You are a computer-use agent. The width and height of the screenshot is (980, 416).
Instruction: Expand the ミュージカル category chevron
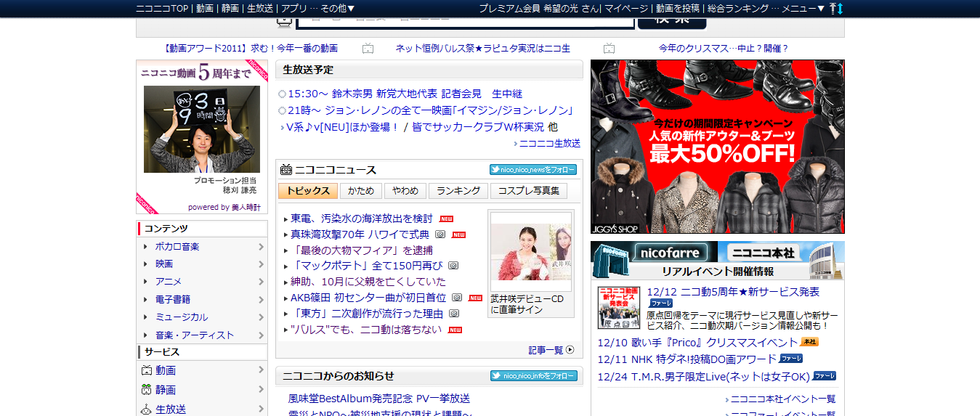click(x=261, y=317)
